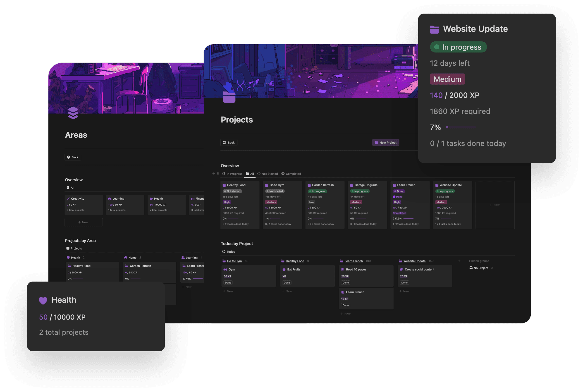Screen dimensions: 583x392
Task: Click the Create social content icon
Action: coord(401,270)
